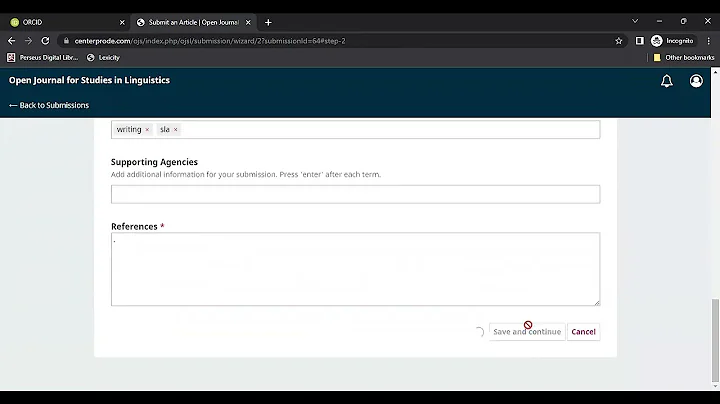The width and height of the screenshot is (720, 404).
Task: Go Back to Submissions
Action: coord(49,105)
